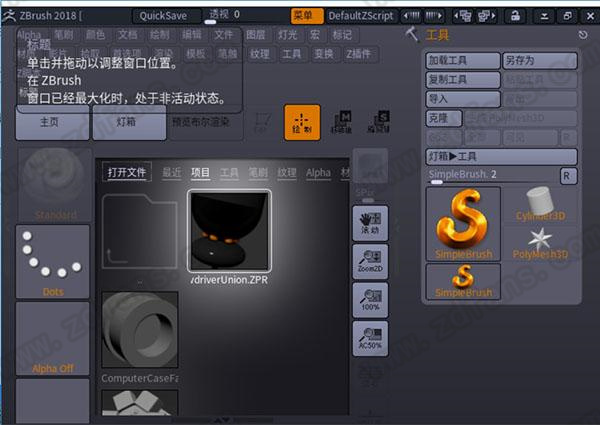Load next UI layout arrow icon
The height and width of the screenshot is (425, 600).
coord(434,16)
